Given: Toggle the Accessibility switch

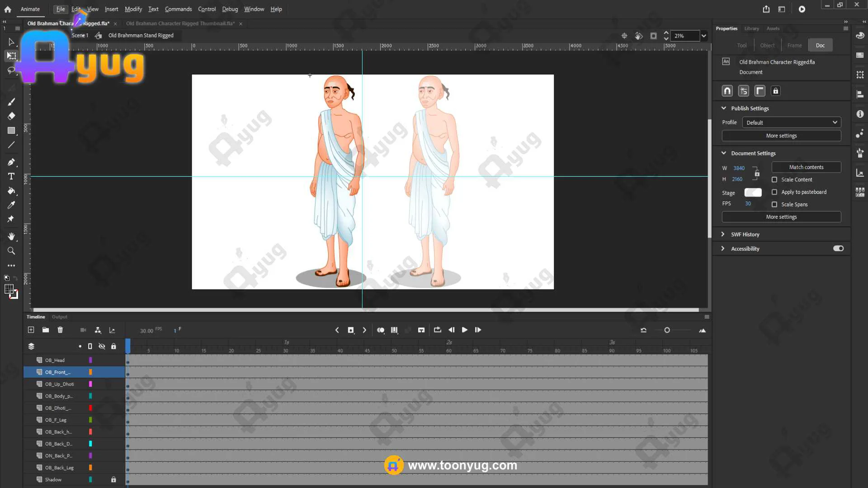Looking at the screenshot, I should [838, 249].
